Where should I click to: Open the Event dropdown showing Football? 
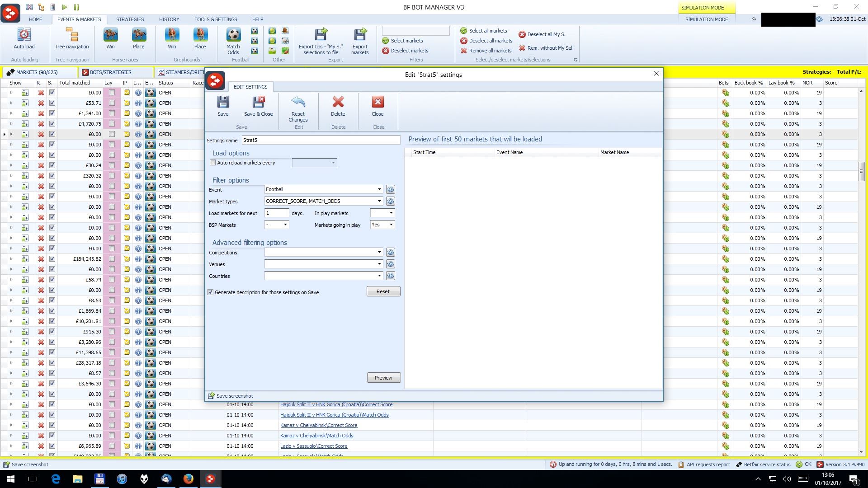379,189
